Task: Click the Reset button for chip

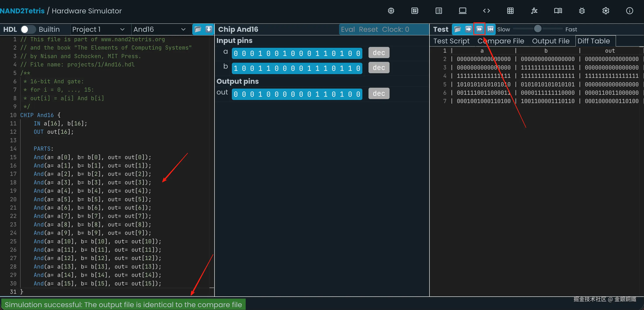Action: point(368,29)
